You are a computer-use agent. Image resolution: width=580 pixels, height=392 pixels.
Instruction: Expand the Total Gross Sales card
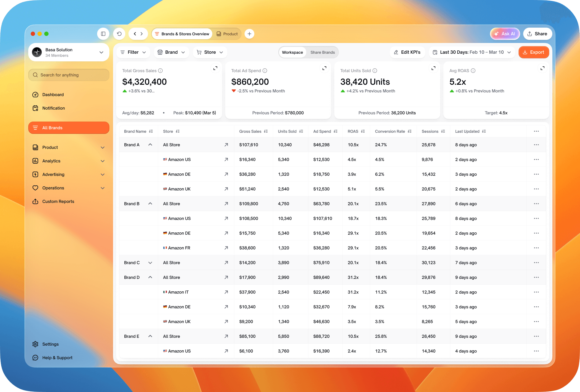click(215, 68)
